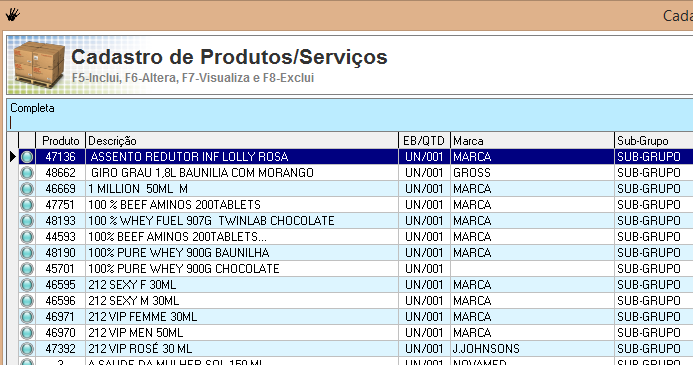Screen dimensions: 693x365
Task: Click status circle icon for 1 MILLION 50ML
Action: coord(27,189)
